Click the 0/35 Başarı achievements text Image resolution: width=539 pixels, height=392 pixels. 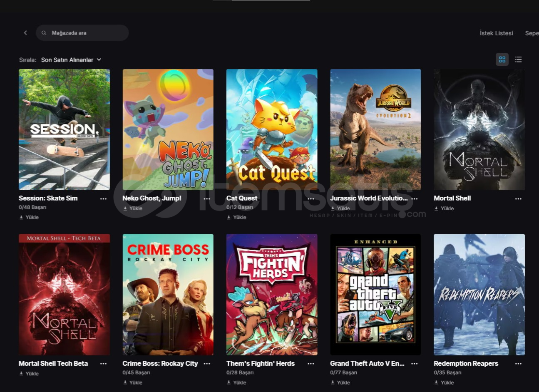pyautogui.click(x=447, y=372)
